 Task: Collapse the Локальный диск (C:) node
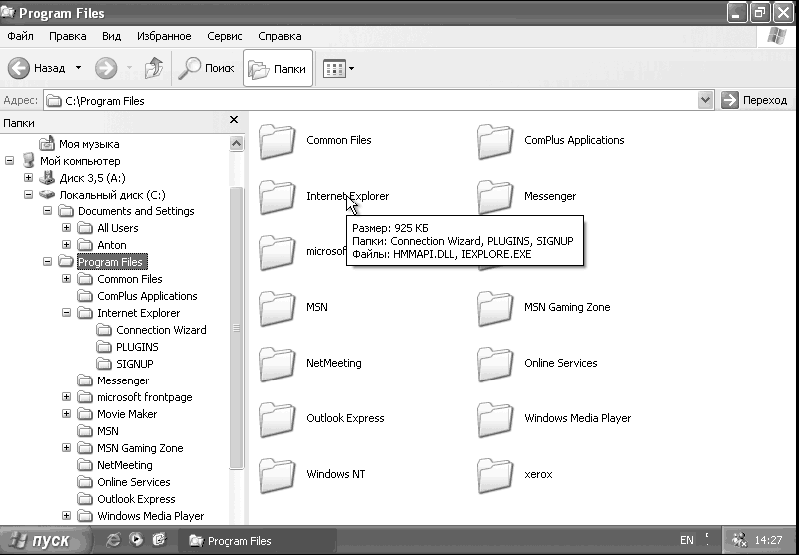(x=29, y=194)
